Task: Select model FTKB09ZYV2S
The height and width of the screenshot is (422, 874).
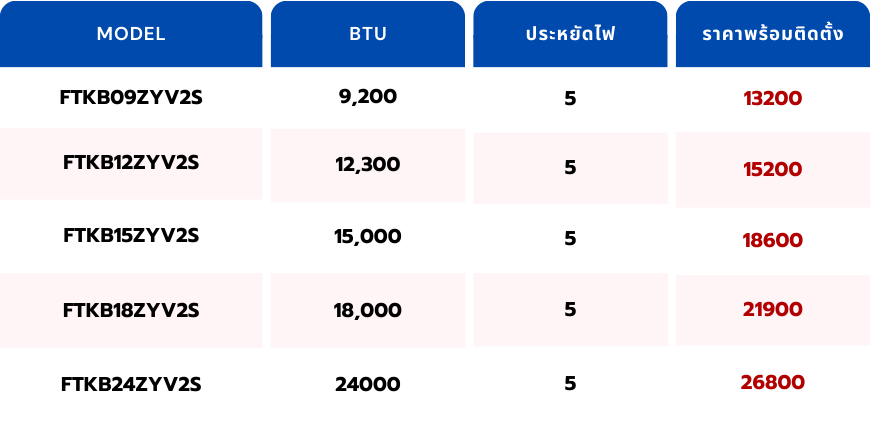Action: point(131,98)
